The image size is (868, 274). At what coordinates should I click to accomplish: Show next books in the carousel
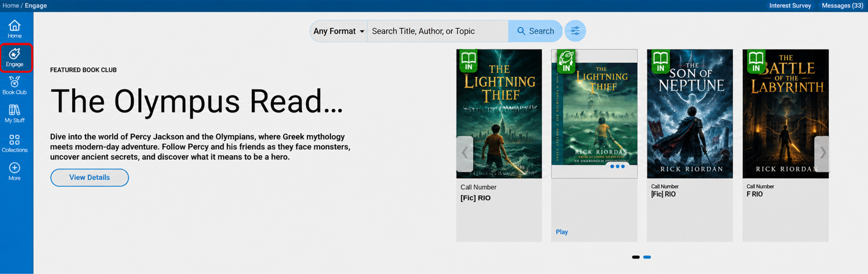(x=822, y=154)
